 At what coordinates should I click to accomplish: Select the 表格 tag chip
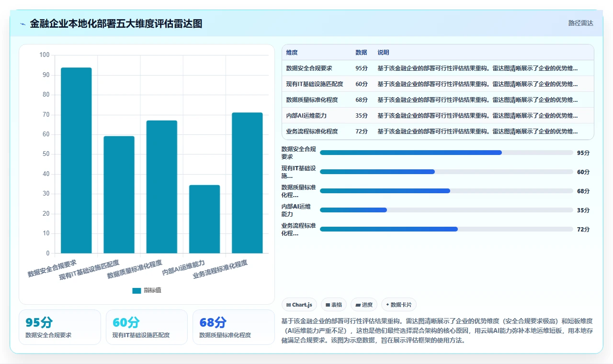[334, 305]
